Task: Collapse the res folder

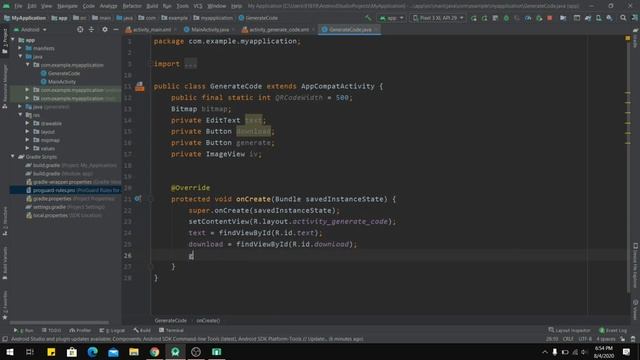Action: point(20,115)
